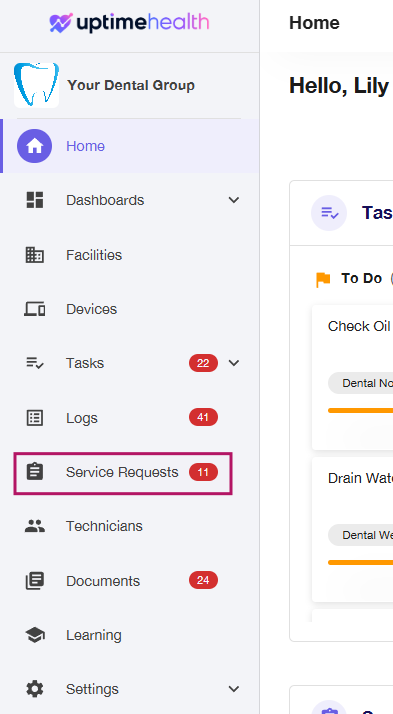Image resolution: width=393 pixels, height=714 pixels.
Task: Click the red 11 Service Requests badge
Action: (203, 472)
